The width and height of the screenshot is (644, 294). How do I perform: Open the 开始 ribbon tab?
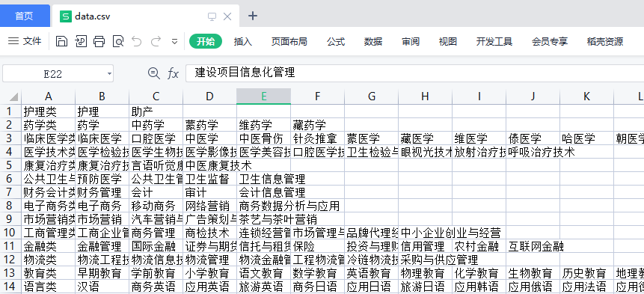click(x=206, y=41)
